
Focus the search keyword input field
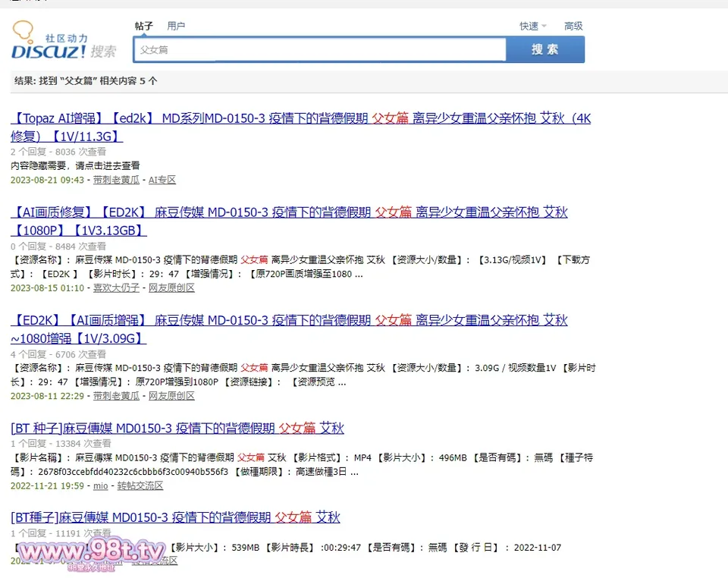click(320, 49)
